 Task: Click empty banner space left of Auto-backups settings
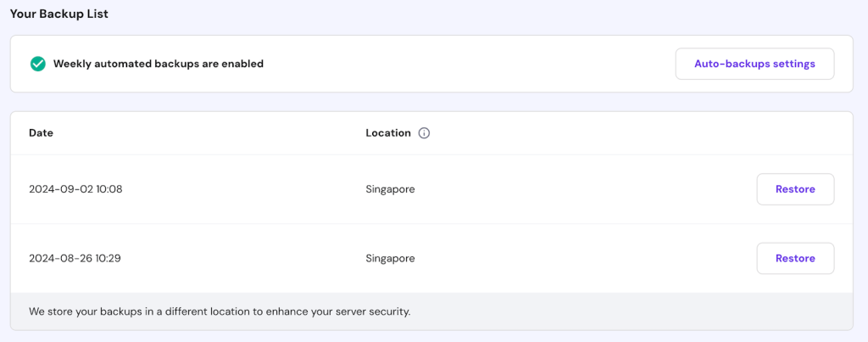[x=466, y=64]
